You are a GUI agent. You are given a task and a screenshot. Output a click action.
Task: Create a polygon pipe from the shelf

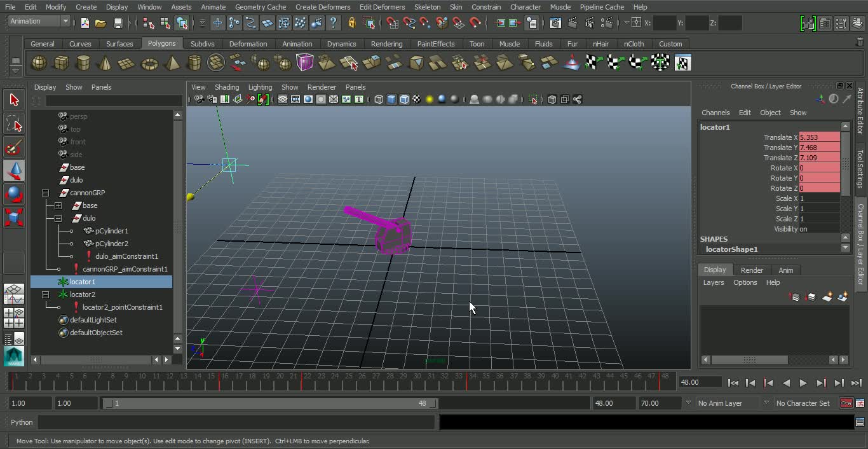point(194,63)
